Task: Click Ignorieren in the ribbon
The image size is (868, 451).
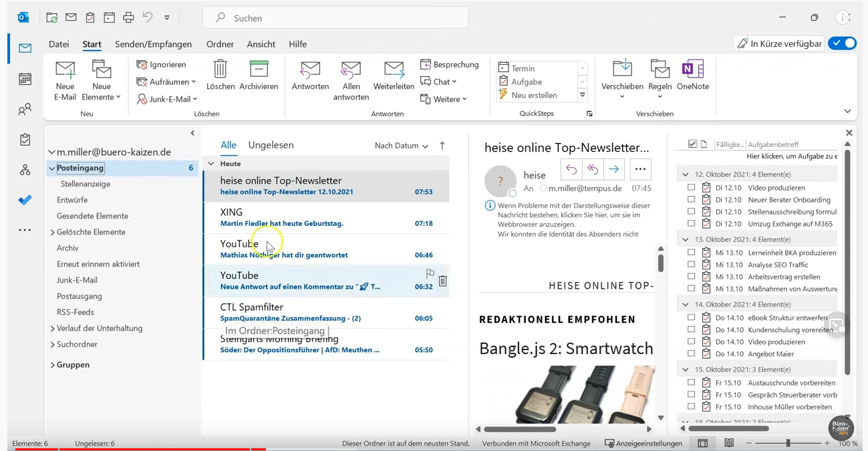Action: (161, 64)
